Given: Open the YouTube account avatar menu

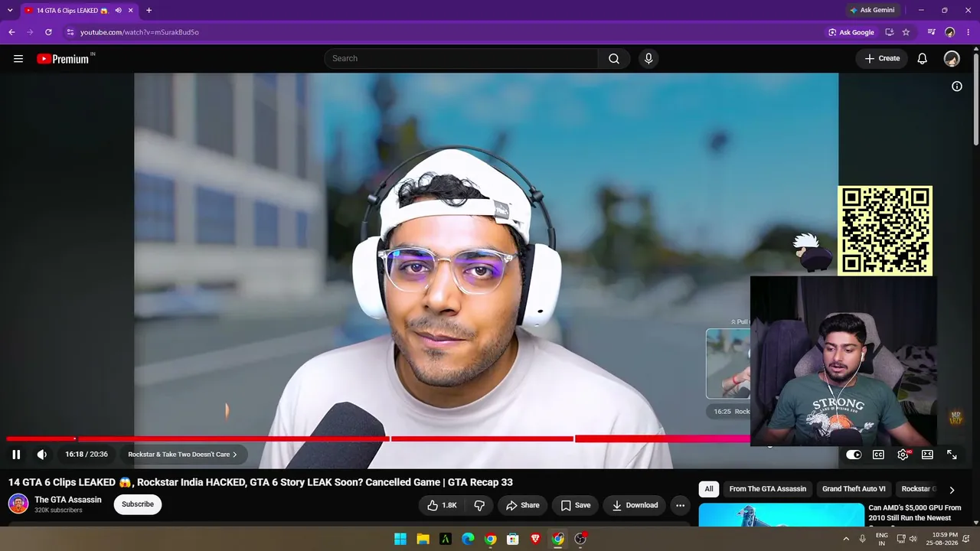Looking at the screenshot, I should click(952, 59).
